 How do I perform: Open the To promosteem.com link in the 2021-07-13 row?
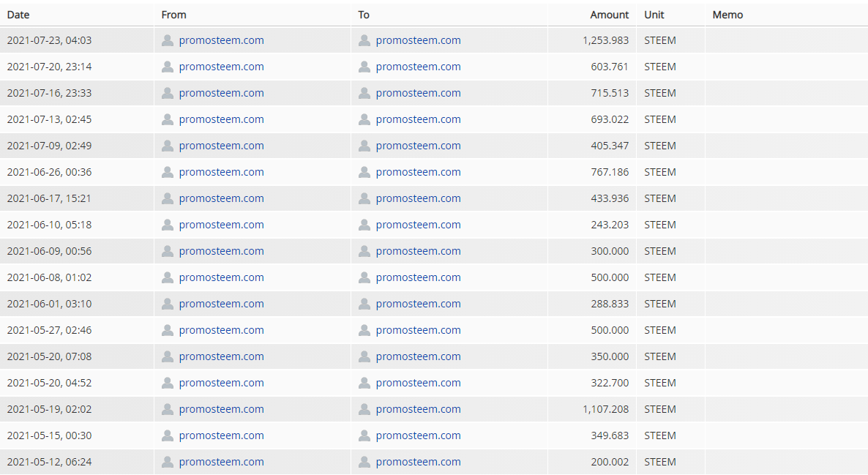point(418,119)
